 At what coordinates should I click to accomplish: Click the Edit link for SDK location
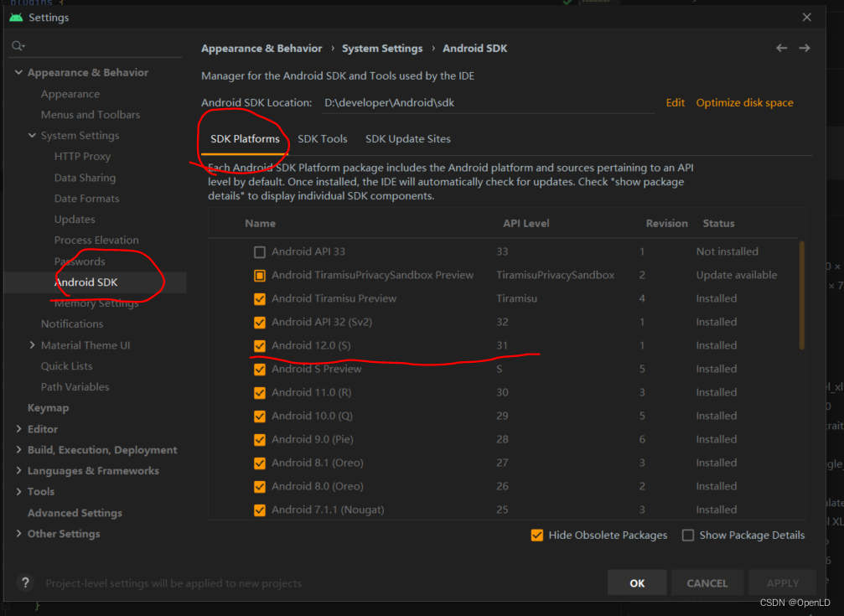675,103
